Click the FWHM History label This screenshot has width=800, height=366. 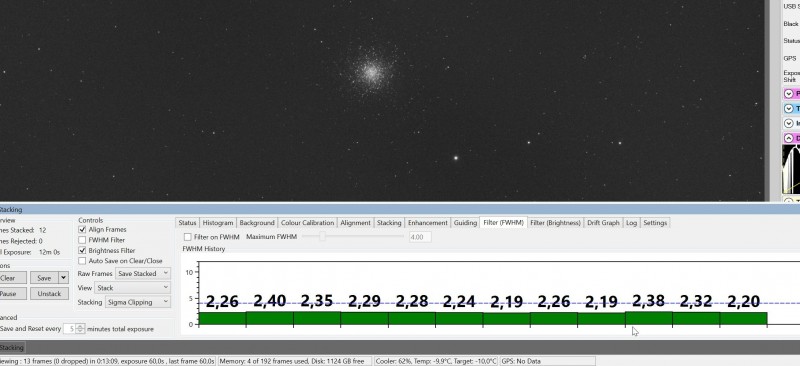(204, 249)
